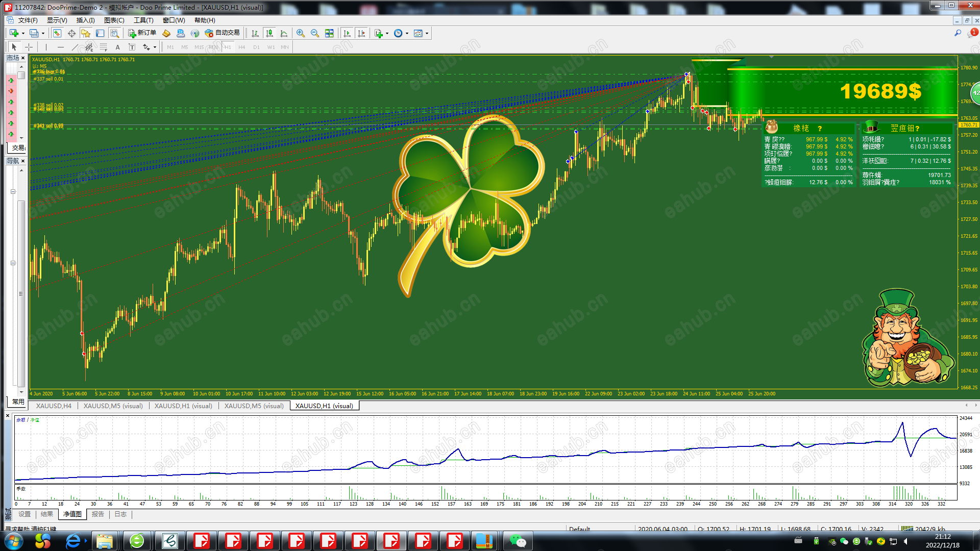The image size is (980, 551).
Task: Zoom in on the chart
Action: point(301,33)
